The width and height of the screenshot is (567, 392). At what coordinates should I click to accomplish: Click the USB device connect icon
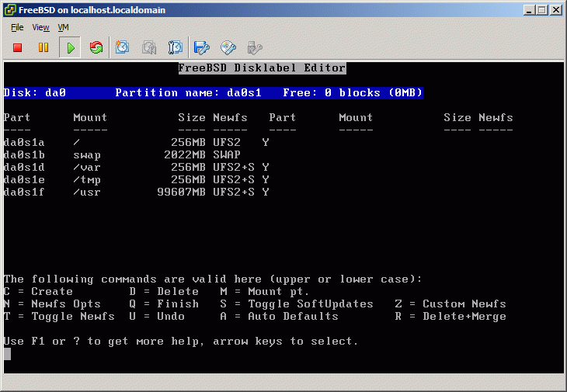(255, 47)
